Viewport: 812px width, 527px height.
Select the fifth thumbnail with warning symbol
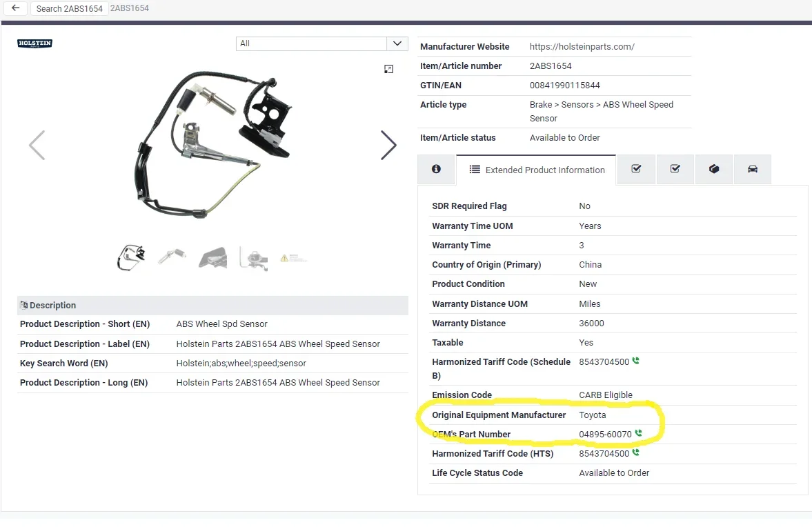[x=294, y=258]
